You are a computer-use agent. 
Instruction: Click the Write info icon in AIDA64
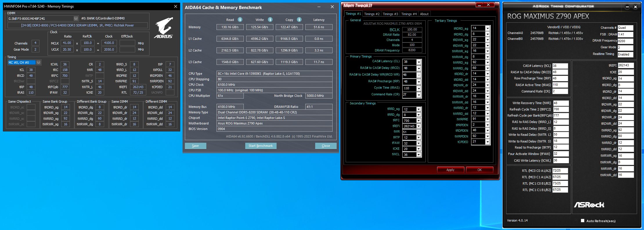pos(270,19)
